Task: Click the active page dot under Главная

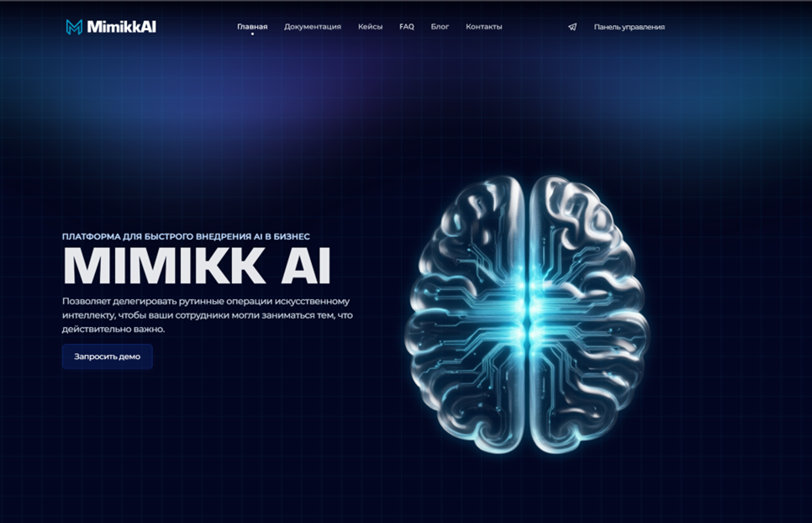Action: [x=251, y=34]
